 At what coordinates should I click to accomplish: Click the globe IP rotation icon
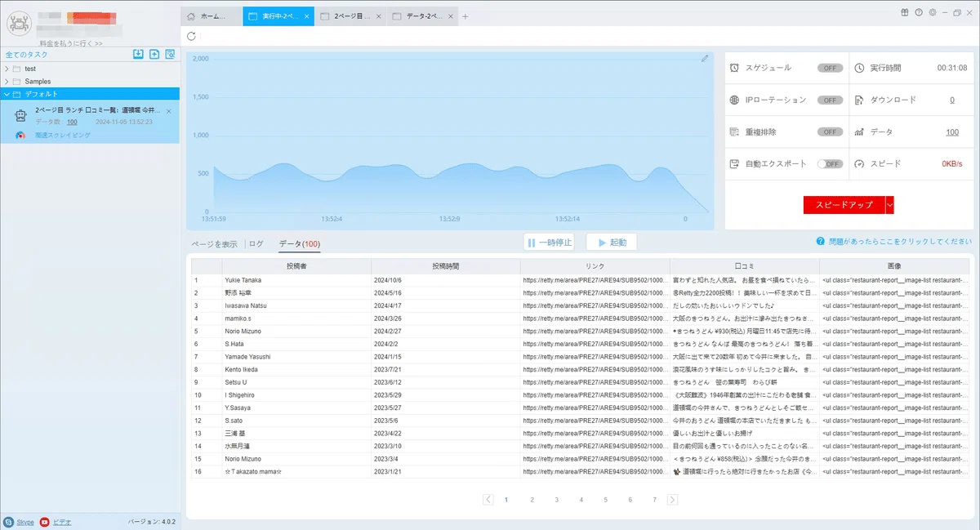point(735,100)
